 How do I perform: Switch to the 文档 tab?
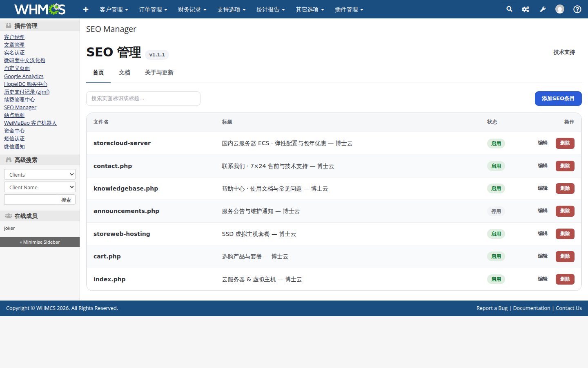pos(125,73)
